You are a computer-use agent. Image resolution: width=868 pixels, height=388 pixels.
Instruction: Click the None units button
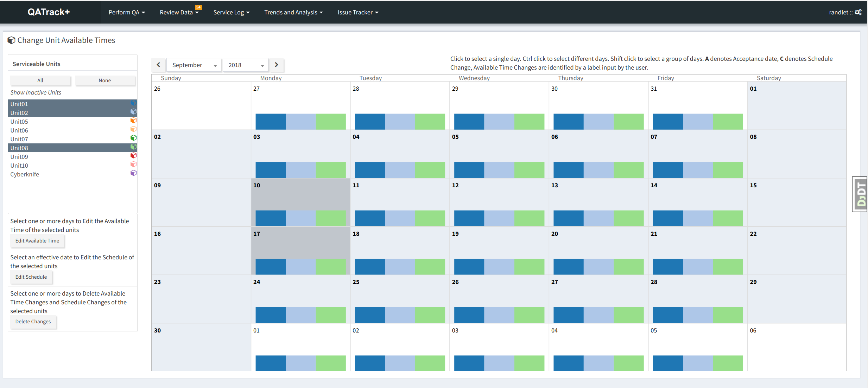(105, 80)
